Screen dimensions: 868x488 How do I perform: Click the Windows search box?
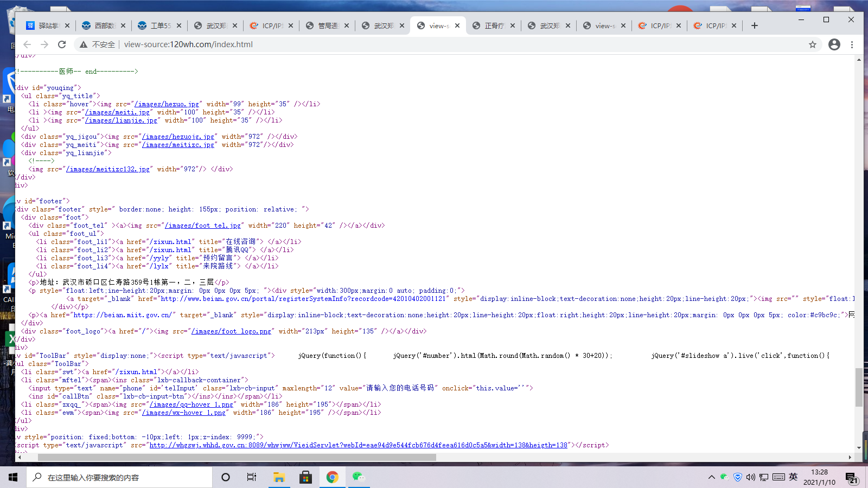point(119,477)
